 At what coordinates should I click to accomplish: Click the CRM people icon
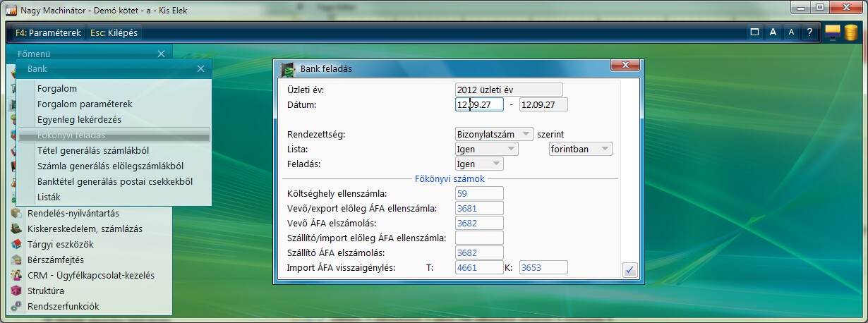[x=17, y=275]
